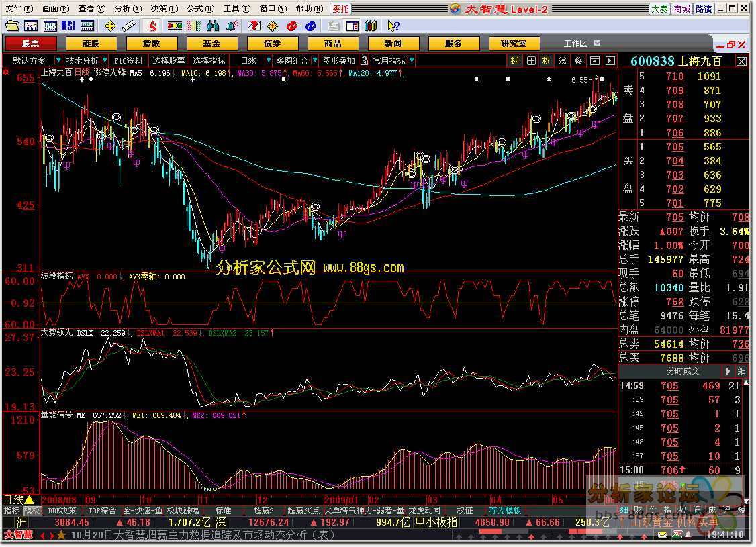The width and height of the screenshot is (756, 547).
Task: Expand the 多图组合 dropdown arrow
Action: click(x=315, y=60)
